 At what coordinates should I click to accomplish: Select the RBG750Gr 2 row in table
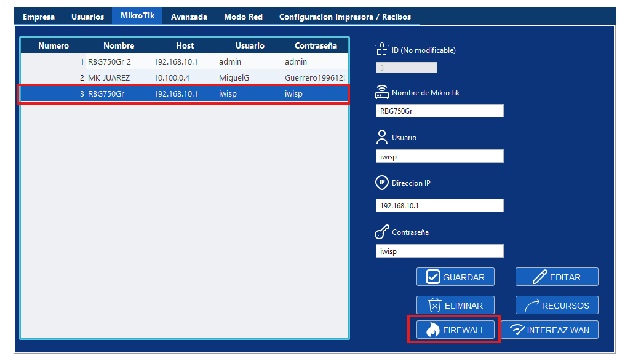tap(185, 62)
